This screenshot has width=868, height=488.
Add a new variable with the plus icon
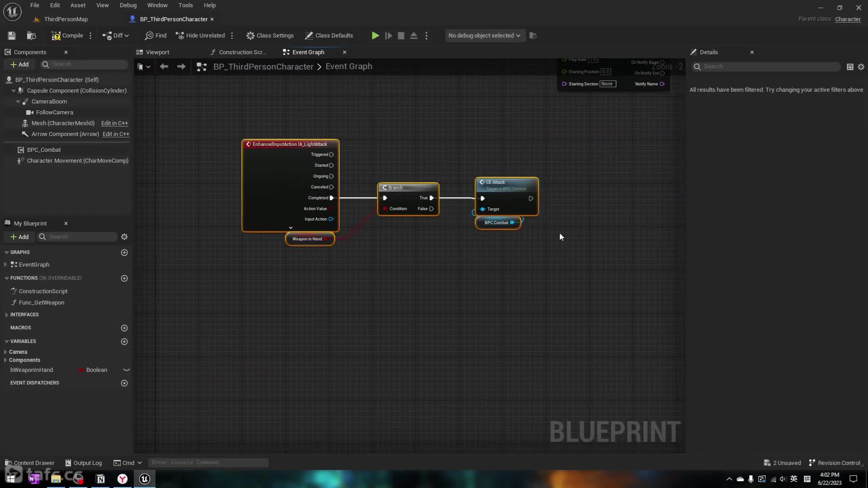pos(124,342)
